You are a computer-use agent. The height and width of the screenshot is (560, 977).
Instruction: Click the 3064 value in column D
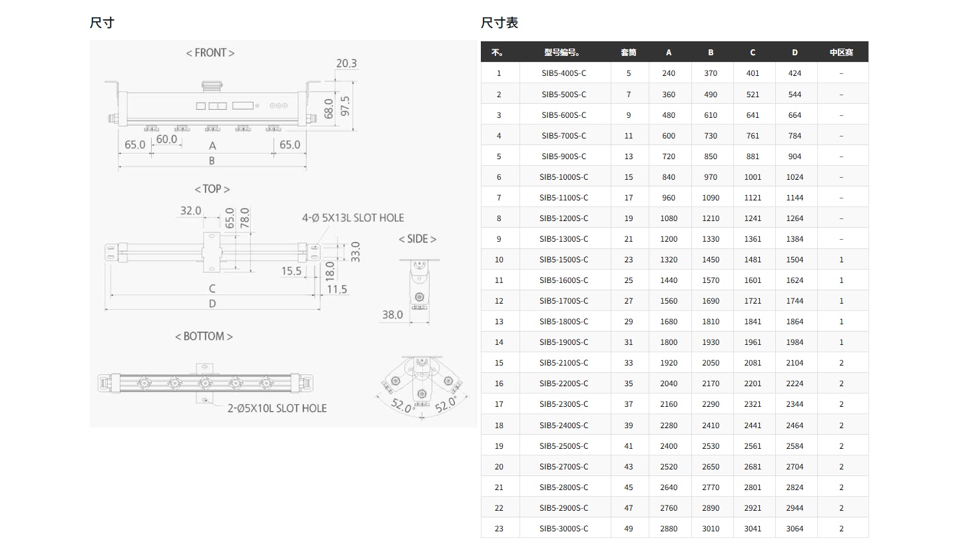(x=795, y=529)
